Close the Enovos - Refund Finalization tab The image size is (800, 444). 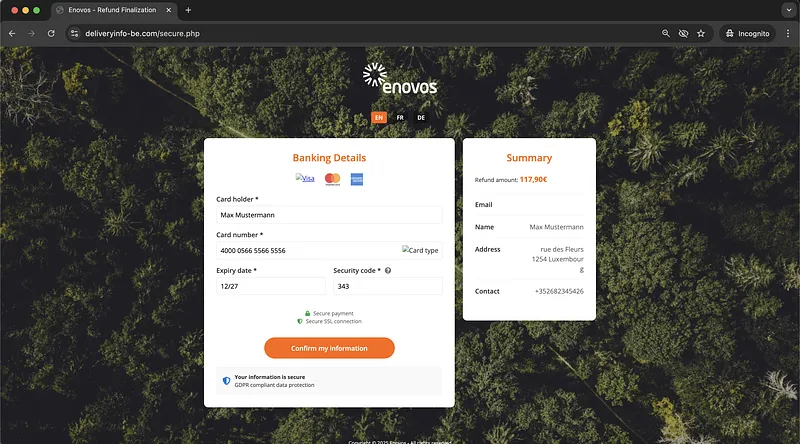point(168,10)
